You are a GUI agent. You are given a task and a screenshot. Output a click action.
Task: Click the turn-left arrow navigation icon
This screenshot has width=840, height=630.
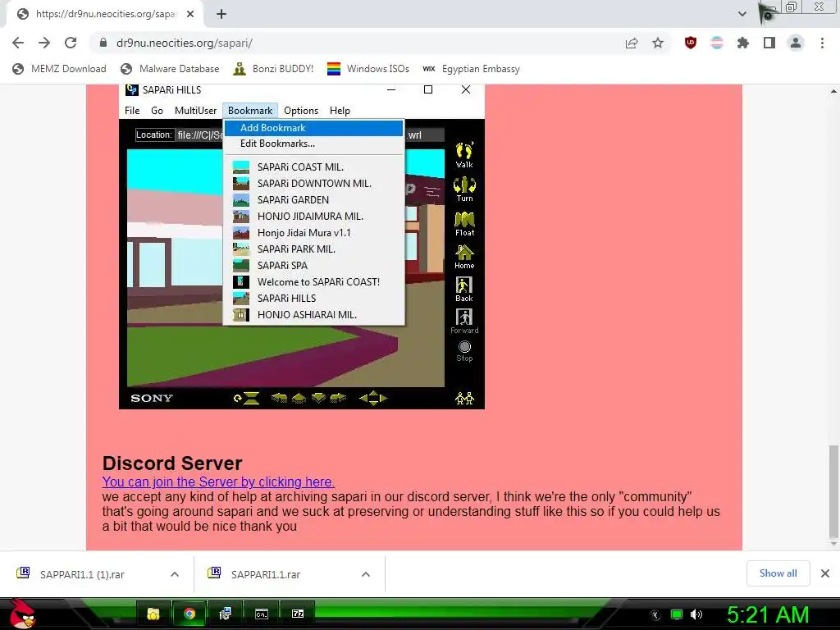click(x=279, y=398)
